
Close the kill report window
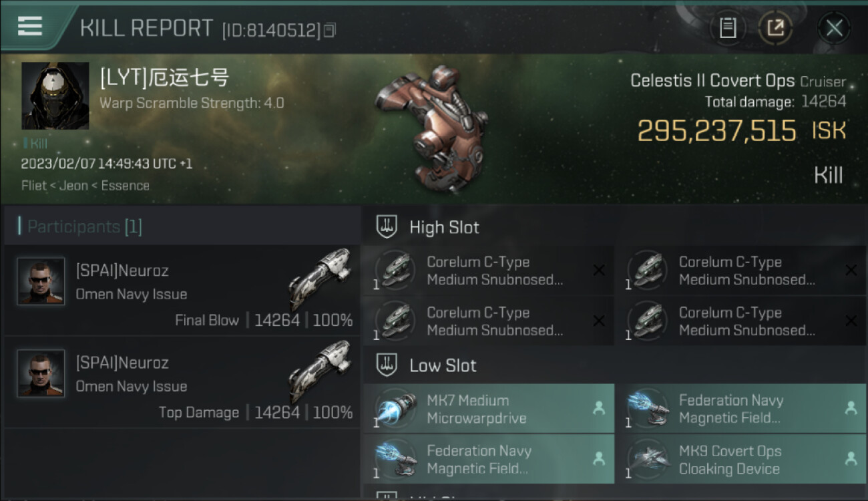(834, 28)
